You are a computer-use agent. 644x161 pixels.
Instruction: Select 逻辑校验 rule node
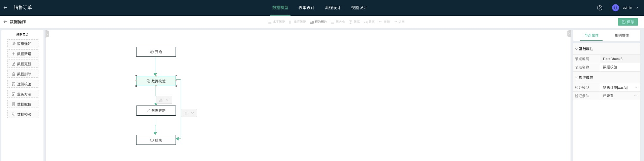click(x=23, y=84)
